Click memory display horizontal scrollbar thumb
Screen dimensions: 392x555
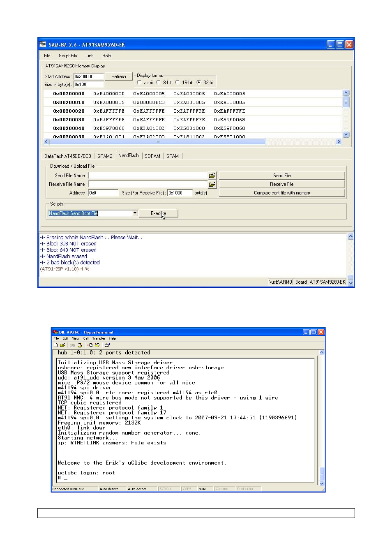(x=157, y=141)
